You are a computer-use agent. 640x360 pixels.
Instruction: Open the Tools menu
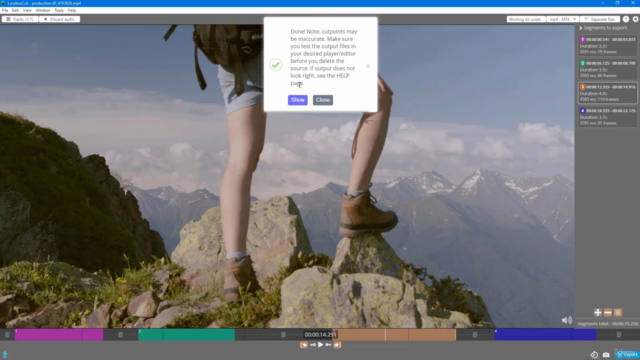coord(59,10)
